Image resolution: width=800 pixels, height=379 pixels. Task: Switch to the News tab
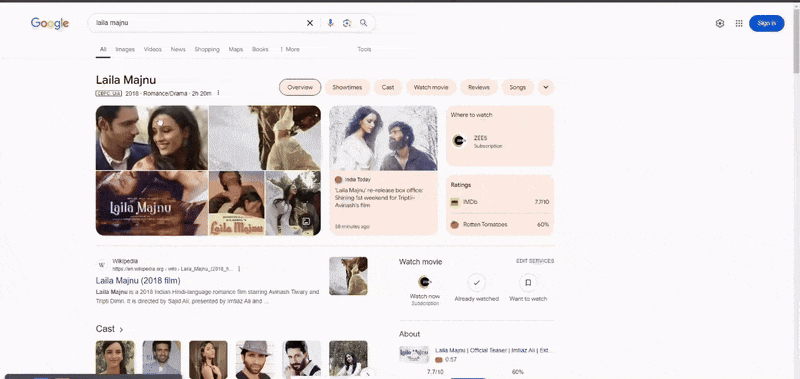pos(178,49)
